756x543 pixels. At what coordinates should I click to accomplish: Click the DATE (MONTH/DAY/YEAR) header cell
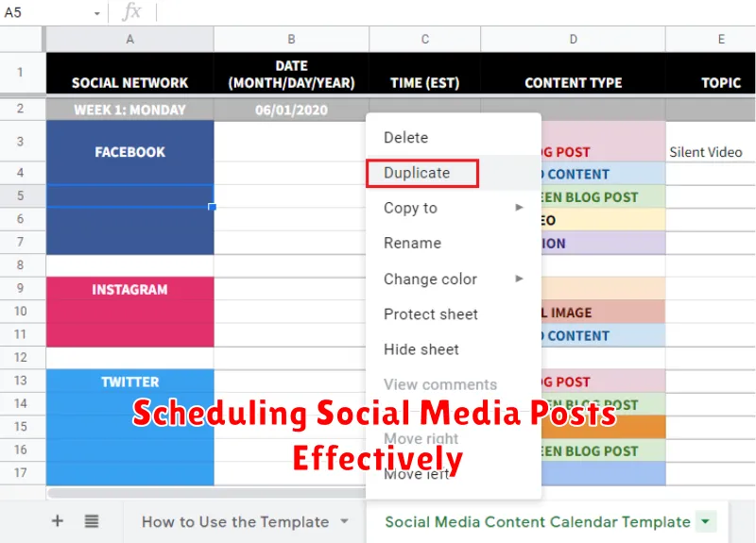[x=291, y=74]
